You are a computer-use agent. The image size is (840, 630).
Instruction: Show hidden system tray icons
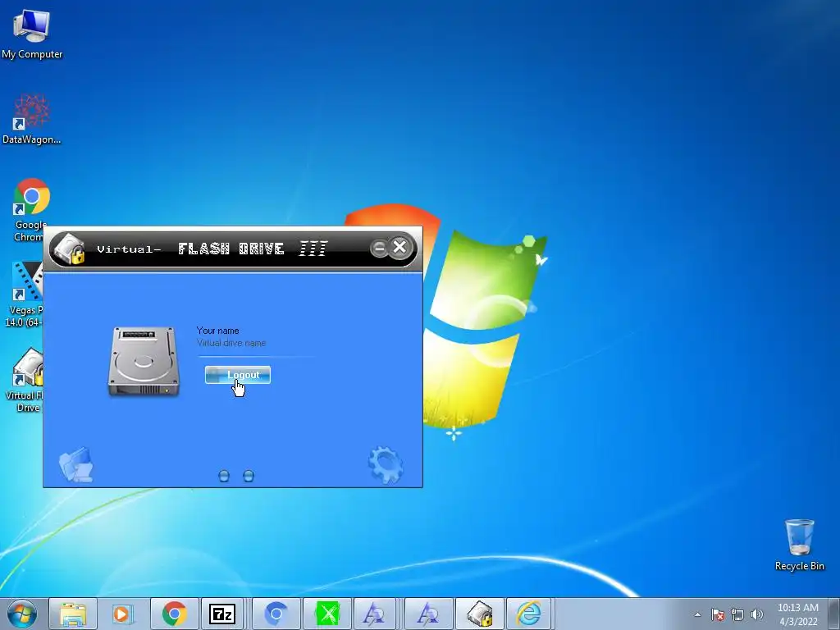(697, 614)
